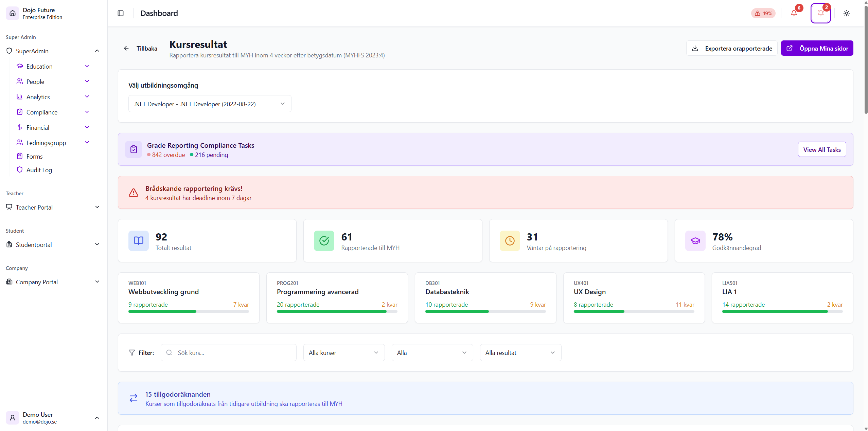This screenshot has width=868, height=431.
Task: Open the Teacher Portal menu item
Action: (34, 207)
